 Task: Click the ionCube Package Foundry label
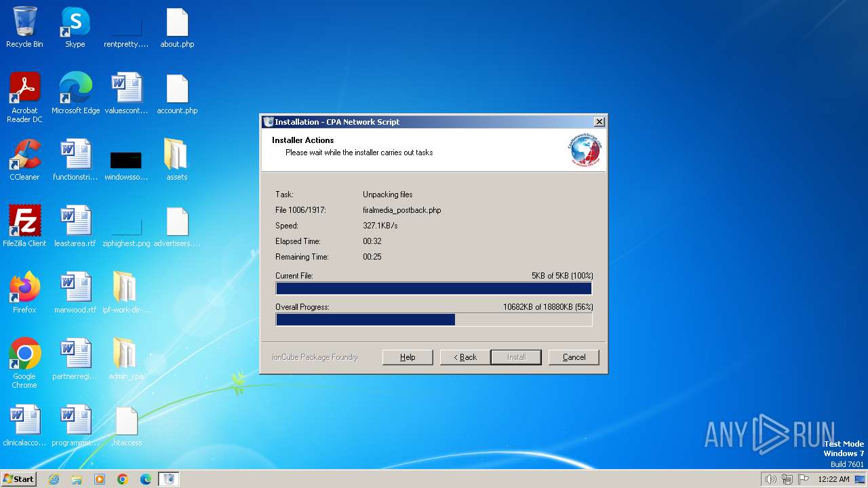315,357
